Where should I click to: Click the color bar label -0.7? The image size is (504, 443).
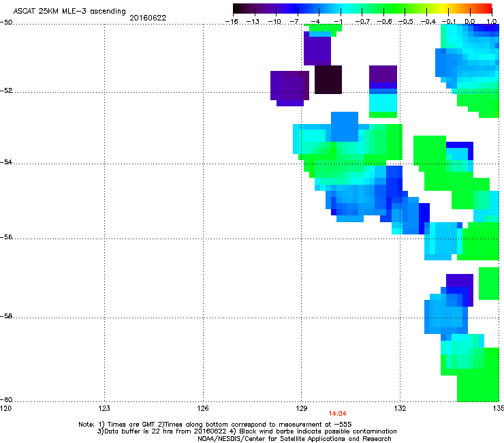point(362,22)
